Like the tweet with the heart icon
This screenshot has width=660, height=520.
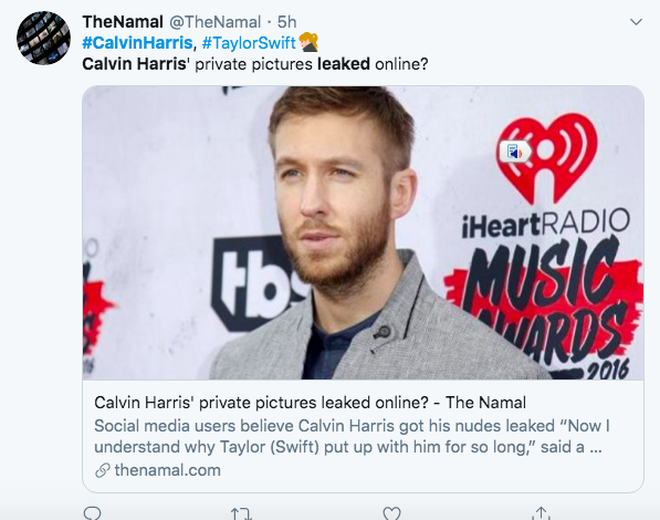tap(391, 514)
